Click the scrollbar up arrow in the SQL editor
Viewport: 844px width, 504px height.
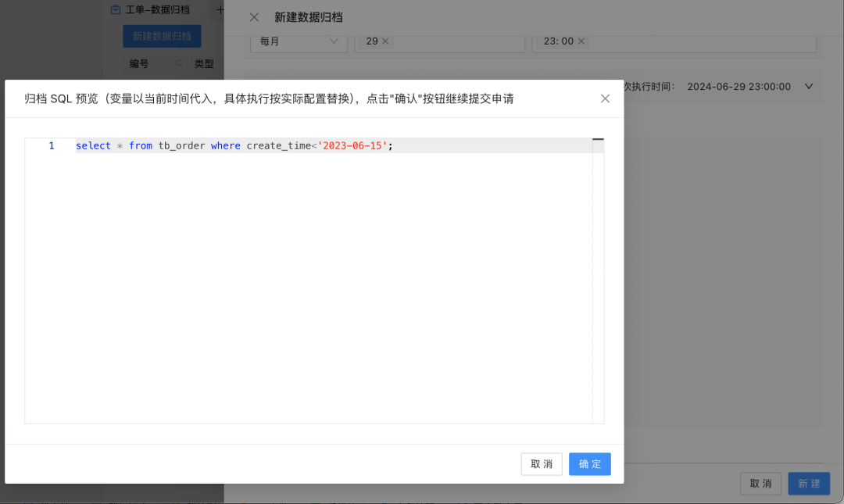(599, 138)
